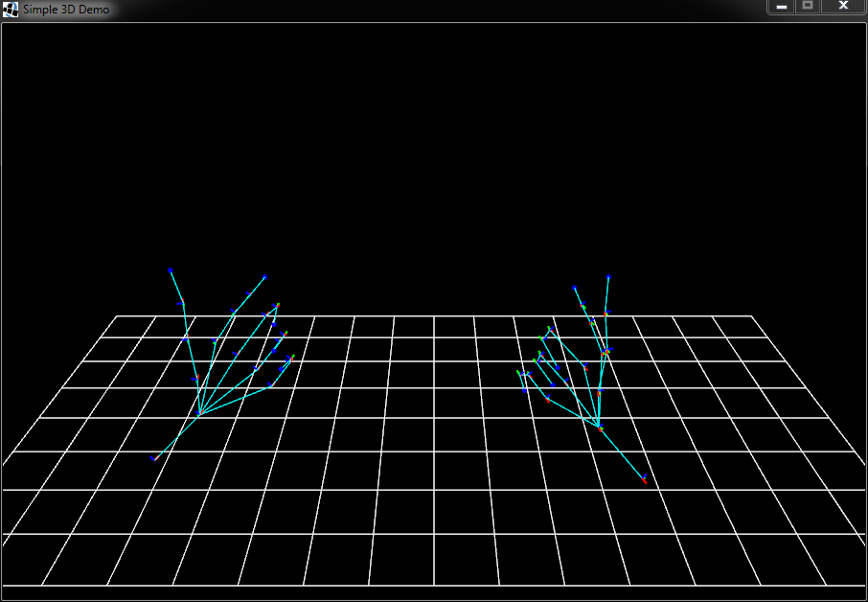Click the floor grid midway between both hands

click(x=402, y=403)
